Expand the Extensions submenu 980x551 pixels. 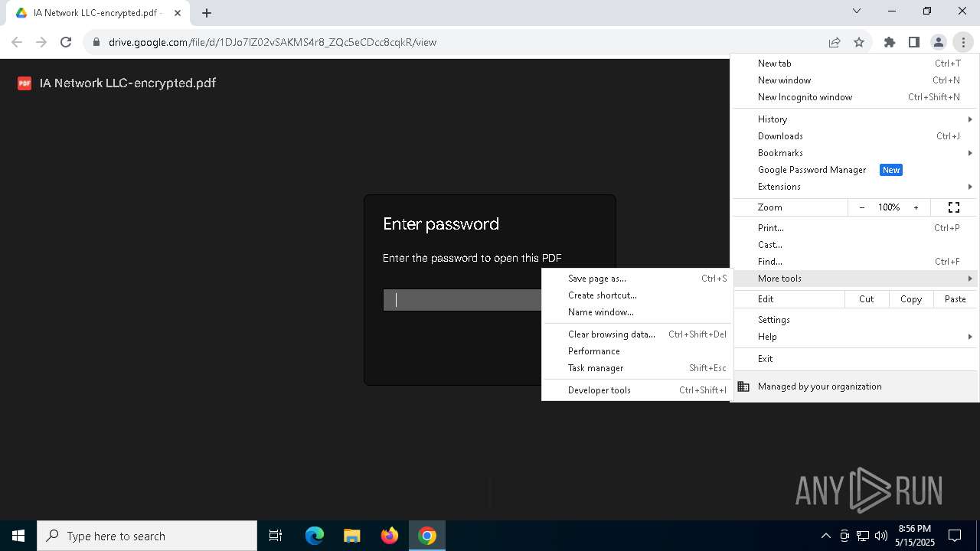(854, 187)
